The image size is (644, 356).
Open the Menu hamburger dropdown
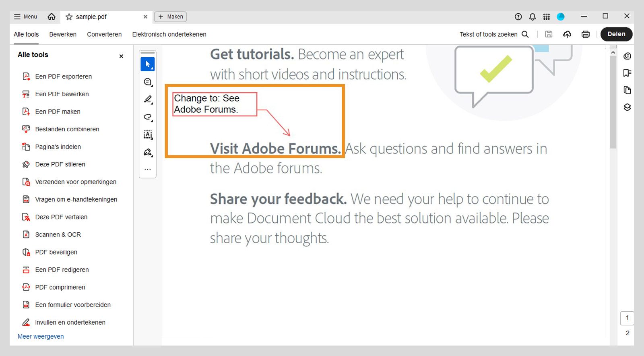[25, 17]
